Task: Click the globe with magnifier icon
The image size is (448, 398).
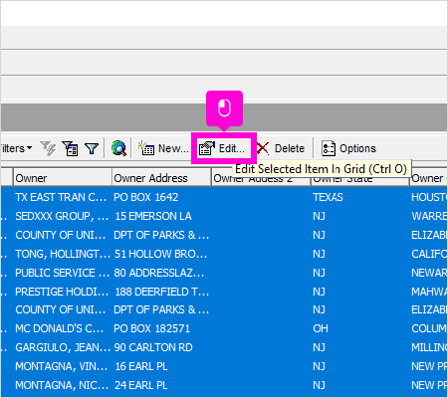Action: [119, 148]
